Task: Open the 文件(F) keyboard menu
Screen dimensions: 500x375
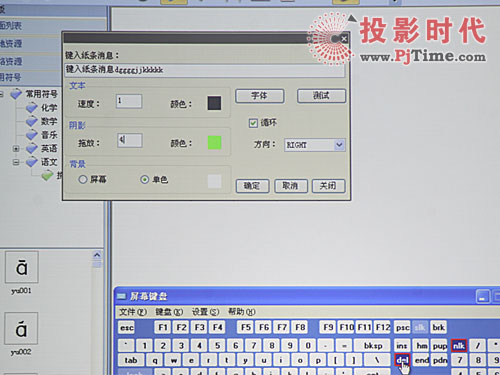Action: click(133, 312)
